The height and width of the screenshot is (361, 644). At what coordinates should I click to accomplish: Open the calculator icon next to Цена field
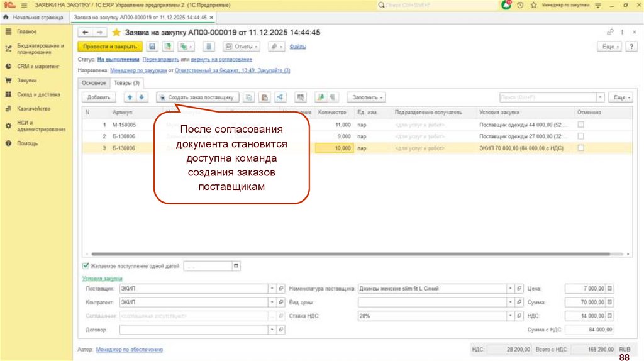click(609, 289)
